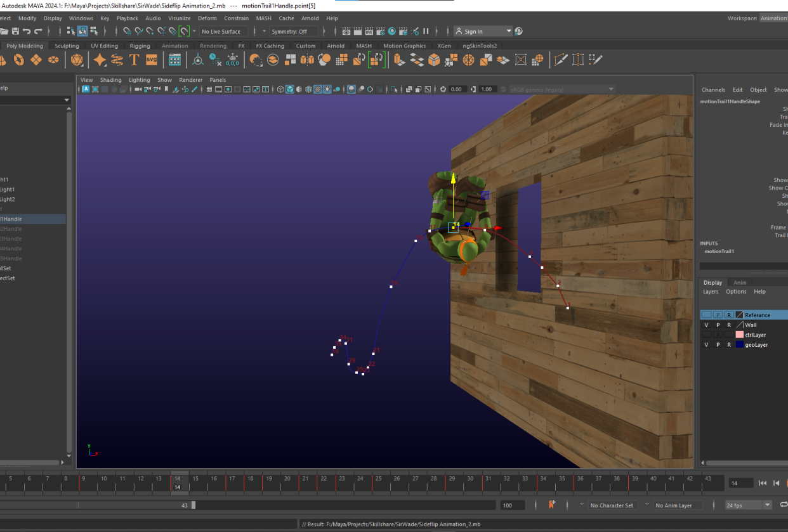
Task: Open the MASH menu in menu bar
Action: point(263,18)
